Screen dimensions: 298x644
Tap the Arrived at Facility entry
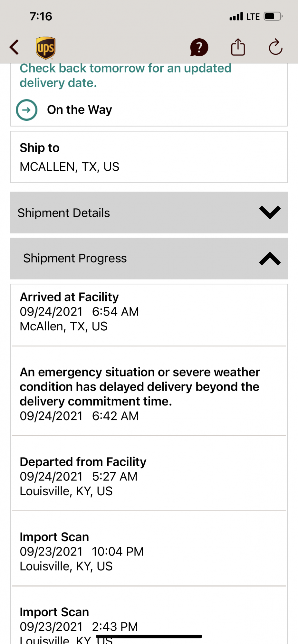(149, 312)
